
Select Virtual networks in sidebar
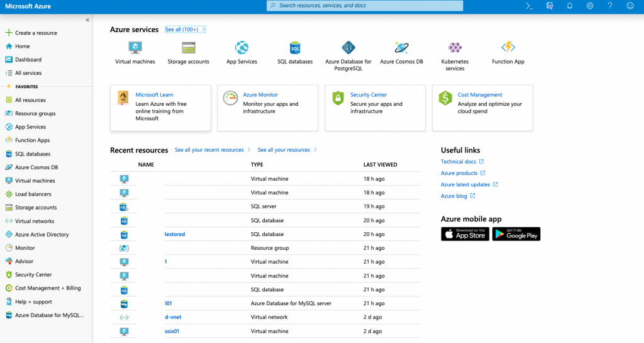35,221
